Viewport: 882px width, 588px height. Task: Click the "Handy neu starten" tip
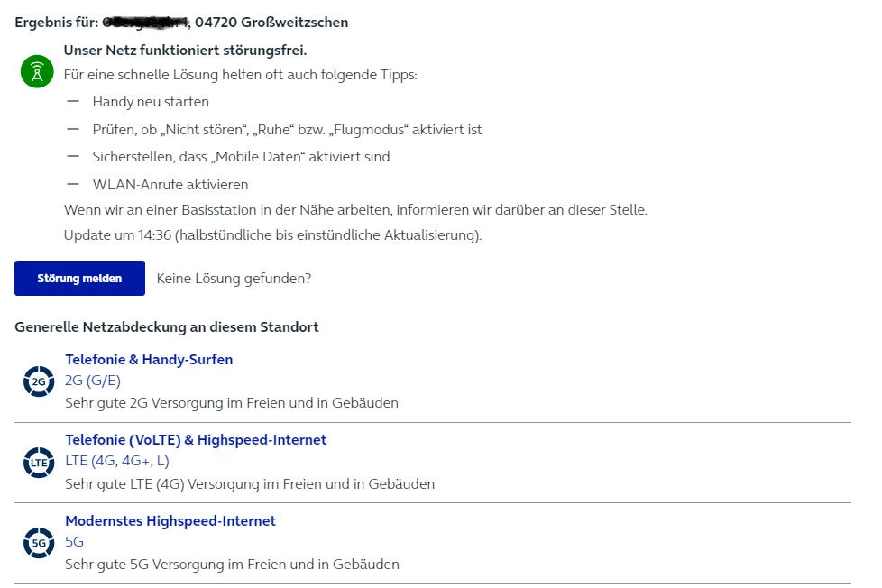[151, 102]
